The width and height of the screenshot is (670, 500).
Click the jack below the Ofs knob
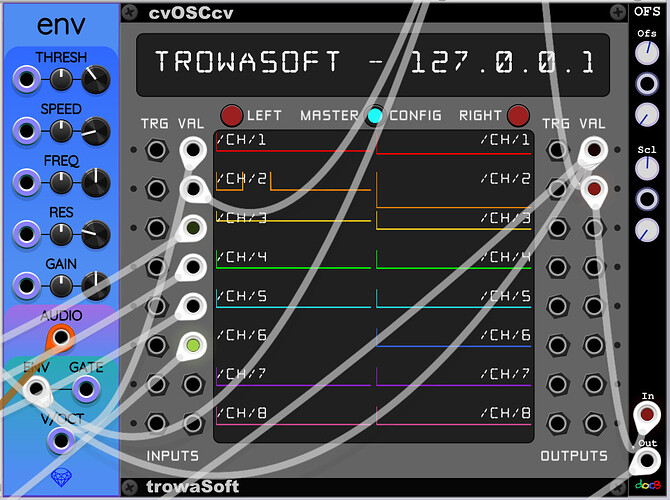(x=647, y=84)
